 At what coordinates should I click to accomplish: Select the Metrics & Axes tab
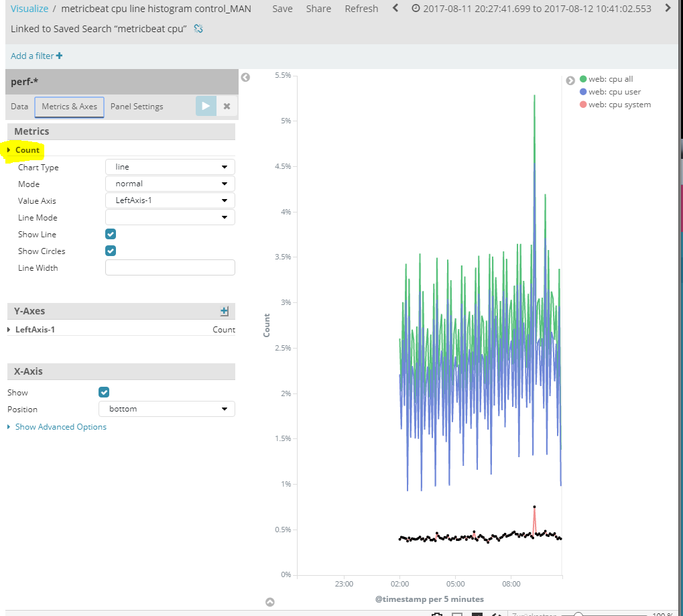(x=69, y=107)
